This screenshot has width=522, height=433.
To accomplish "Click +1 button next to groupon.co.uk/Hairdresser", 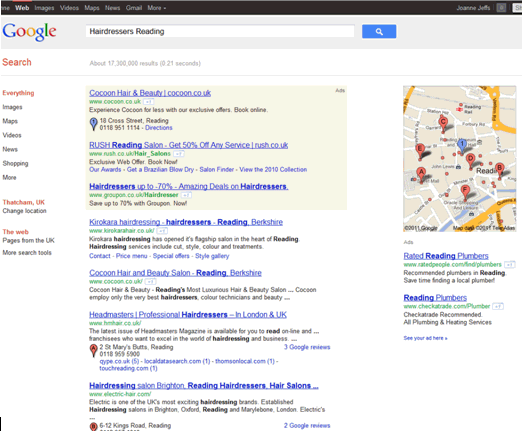I will 187,195.
